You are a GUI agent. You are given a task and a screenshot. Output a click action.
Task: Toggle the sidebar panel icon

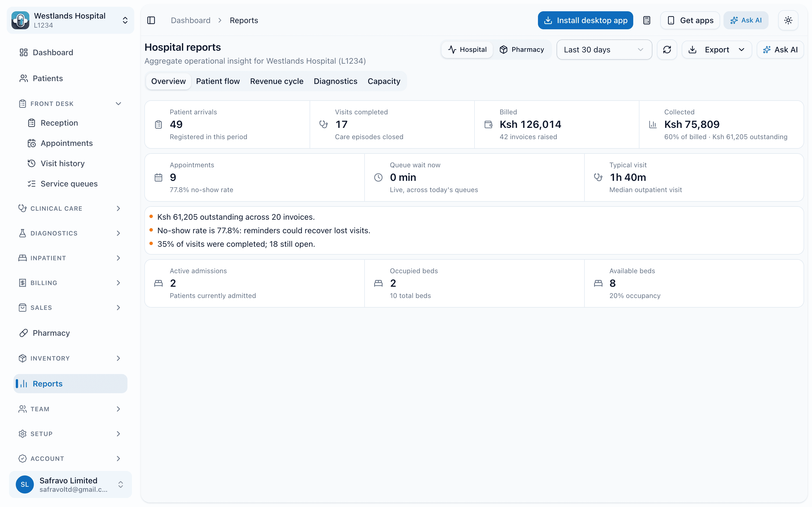(151, 21)
